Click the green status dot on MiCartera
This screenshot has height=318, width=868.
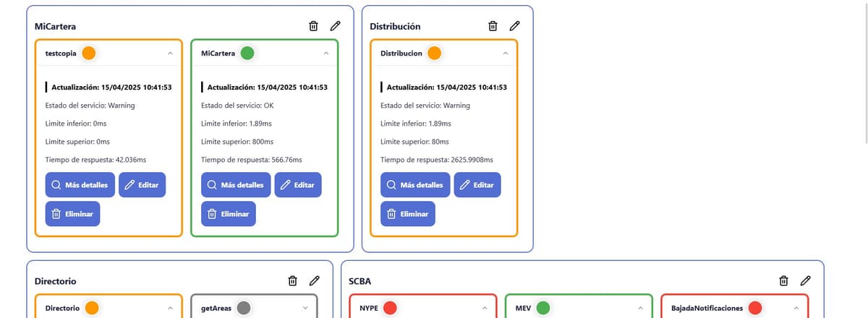point(247,53)
